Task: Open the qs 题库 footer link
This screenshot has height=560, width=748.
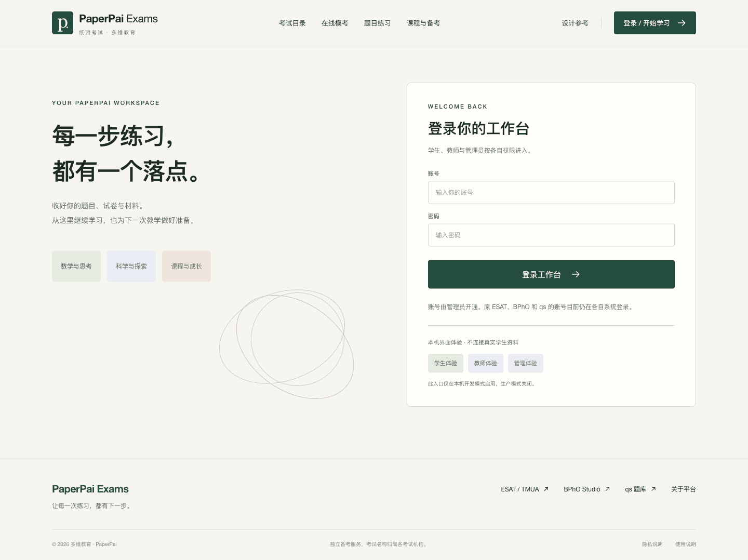Action: point(640,489)
